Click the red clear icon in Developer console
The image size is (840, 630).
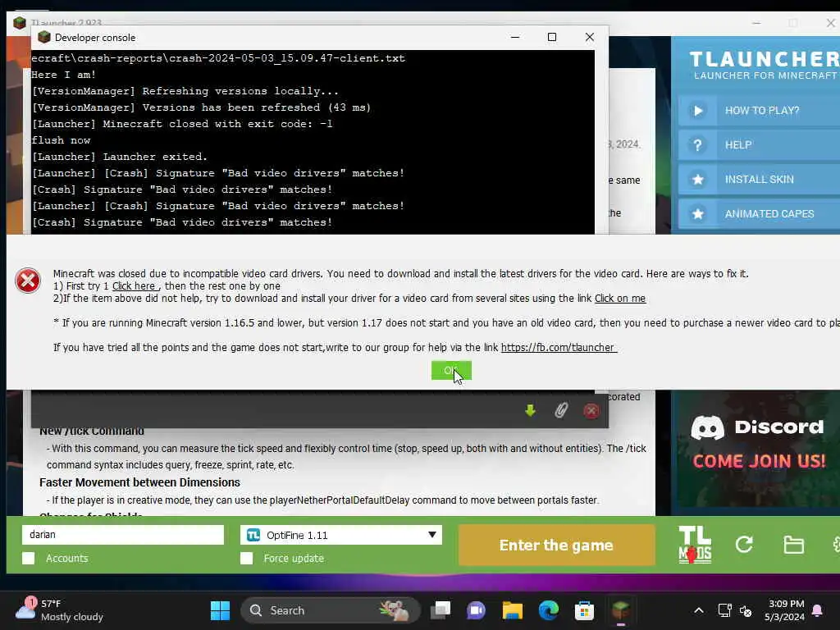591,411
